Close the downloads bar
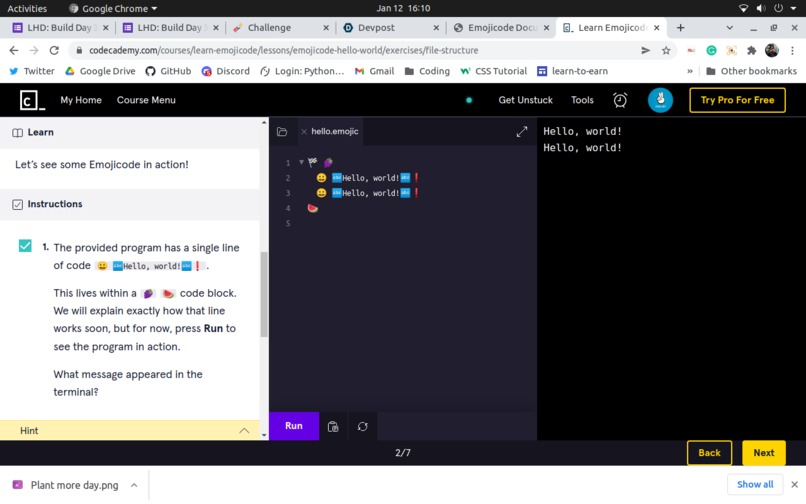 click(x=794, y=484)
